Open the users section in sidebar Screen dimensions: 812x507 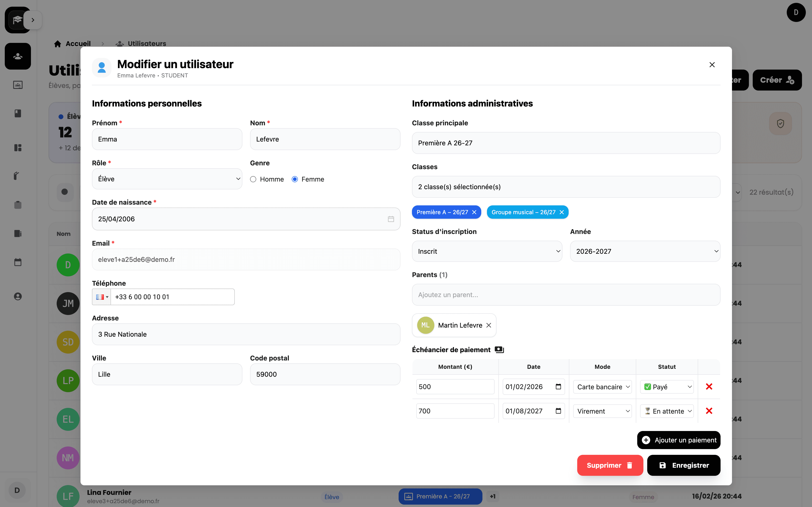coord(18,56)
